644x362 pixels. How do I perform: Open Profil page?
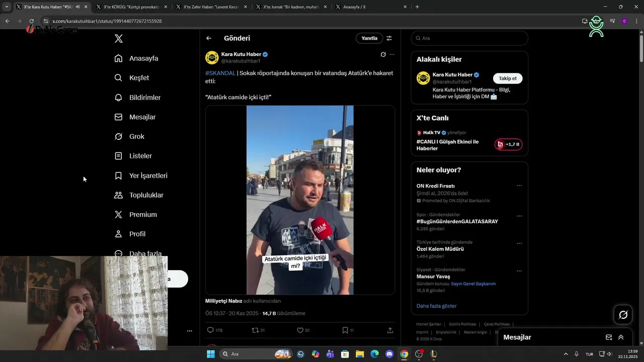click(130, 234)
